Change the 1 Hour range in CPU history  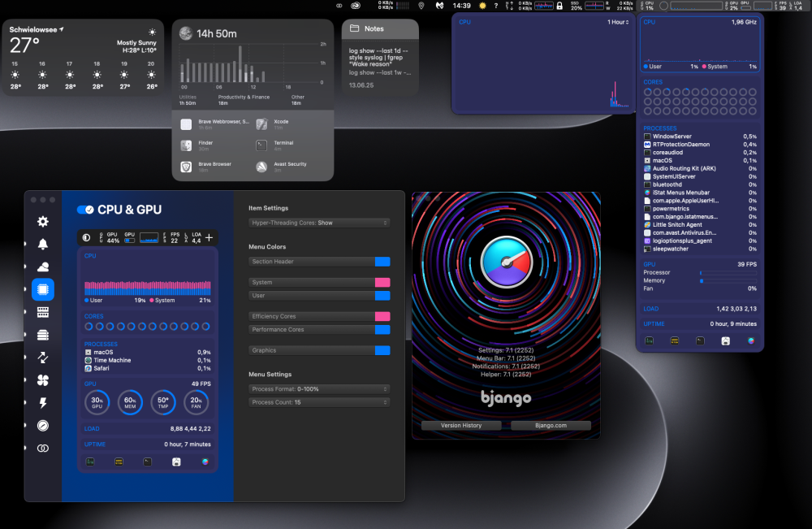618,22
